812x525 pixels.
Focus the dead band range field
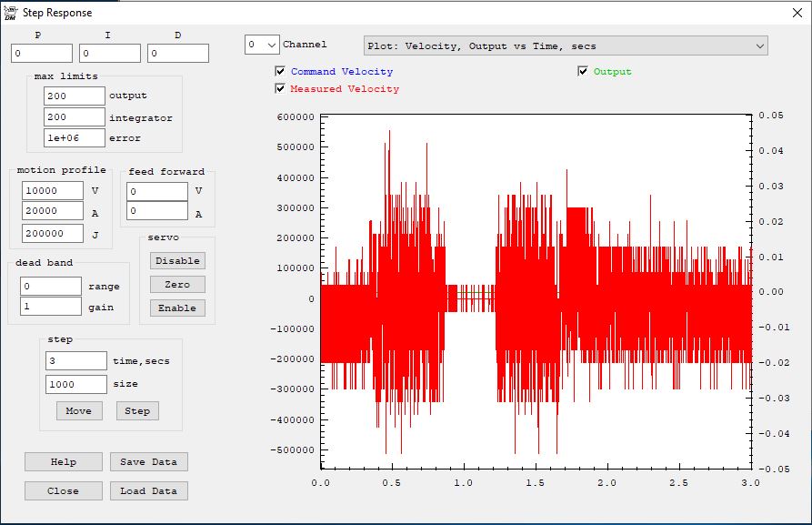[51, 286]
